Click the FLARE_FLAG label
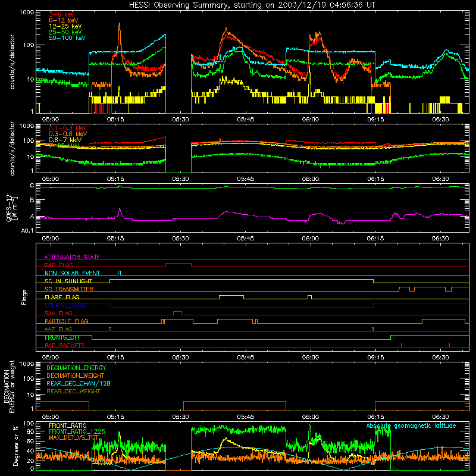This screenshot has height=476, width=476. click(x=62, y=297)
